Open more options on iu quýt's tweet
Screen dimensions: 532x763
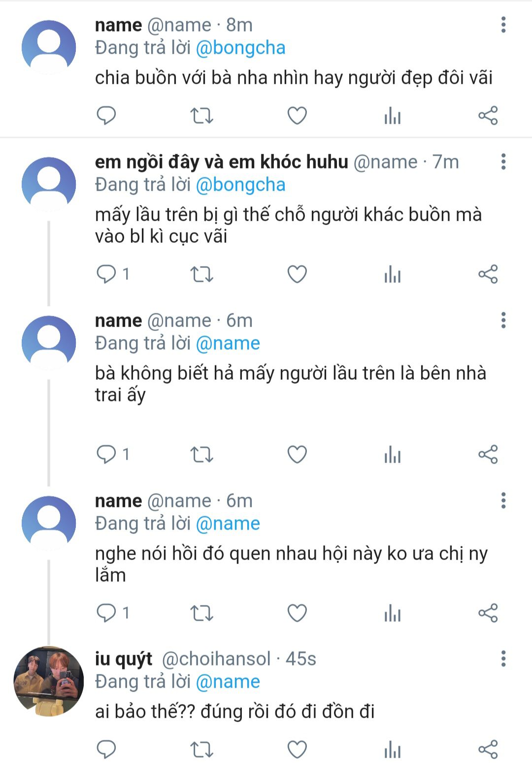pyautogui.click(x=503, y=659)
